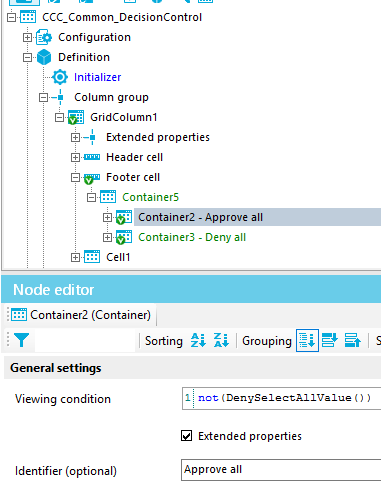Expand the Cell1 node
This screenshot has height=488, width=381.
pos(75,257)
